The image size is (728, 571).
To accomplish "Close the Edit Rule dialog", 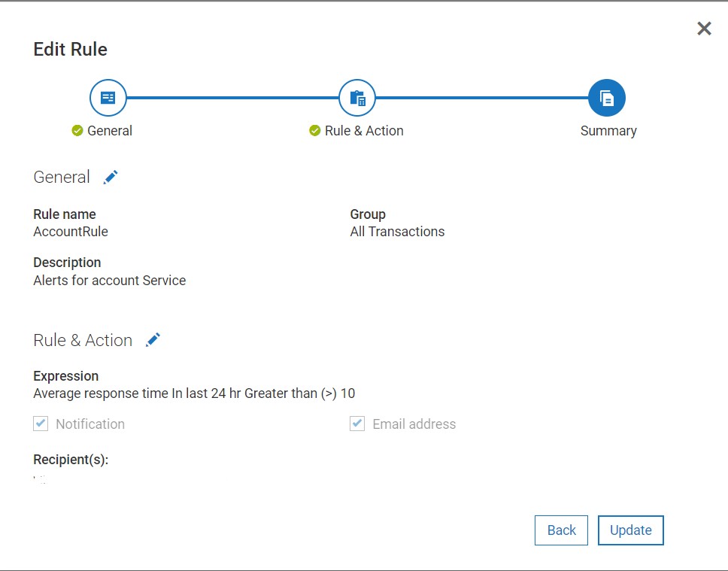I will [704, 29].
